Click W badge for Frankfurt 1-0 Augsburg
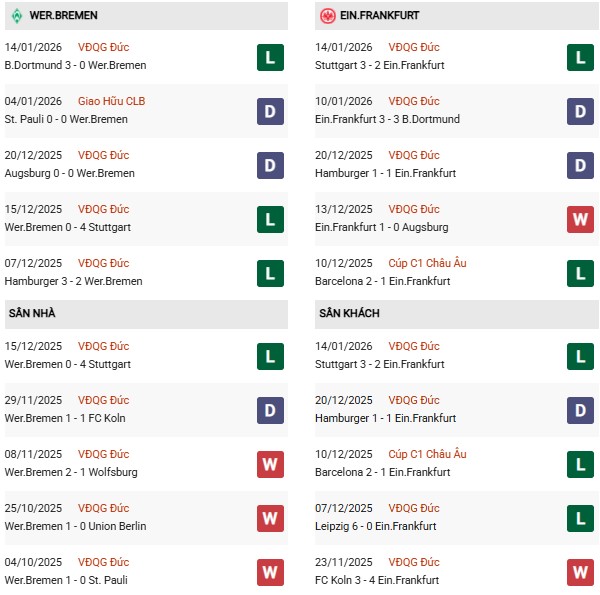 click(x=580, y=219)
